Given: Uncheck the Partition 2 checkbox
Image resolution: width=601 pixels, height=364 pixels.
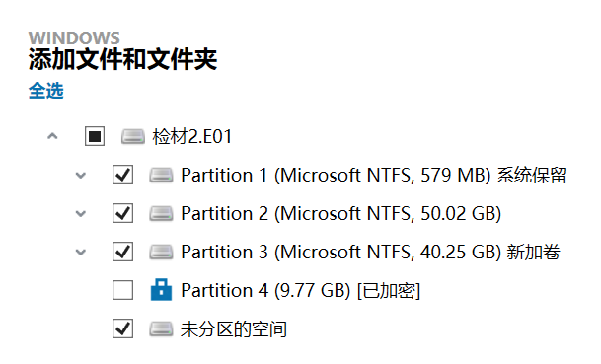Looking at the screenshot, I should coord(122,213).
